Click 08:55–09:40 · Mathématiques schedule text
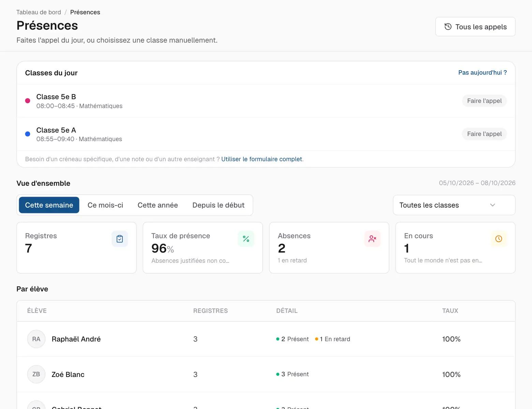 pos(79,139)
